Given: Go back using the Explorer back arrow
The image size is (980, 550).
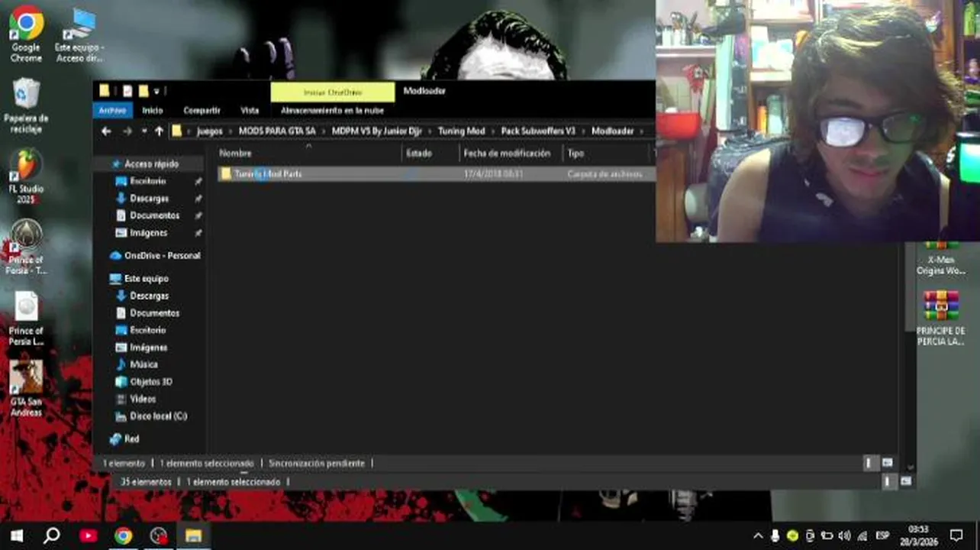Looking at the screenshot, I should [106, 131].
